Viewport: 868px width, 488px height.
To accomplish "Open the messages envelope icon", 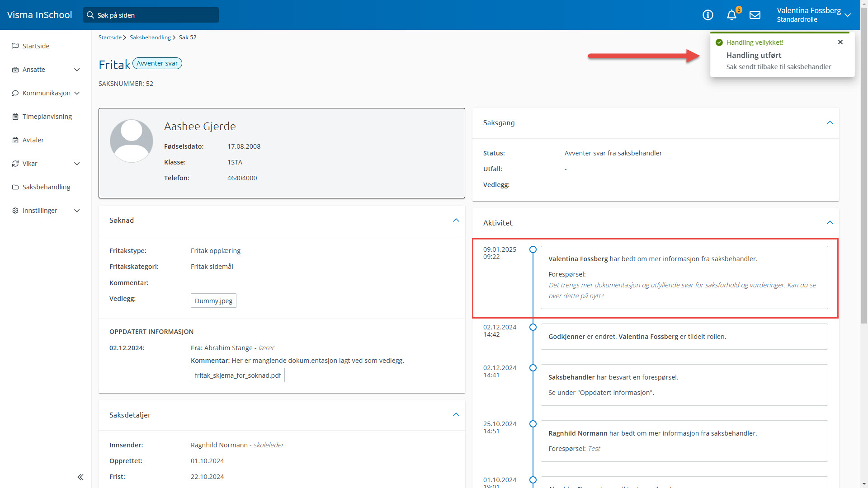I will click(x=755, y=15).
